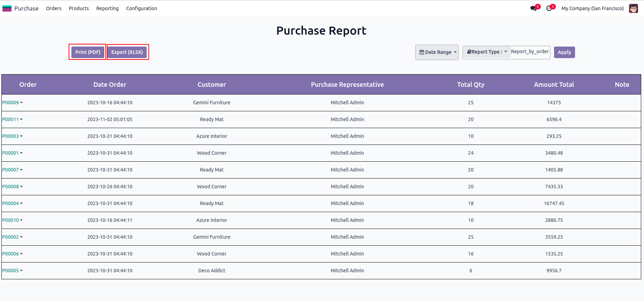Click the Report_by_order value field
644x301 pixels.
(x=530, y=52)
